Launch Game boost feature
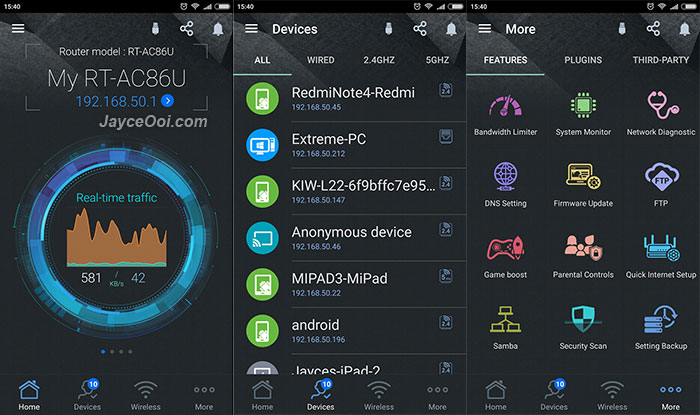 [x=505, y=257]
